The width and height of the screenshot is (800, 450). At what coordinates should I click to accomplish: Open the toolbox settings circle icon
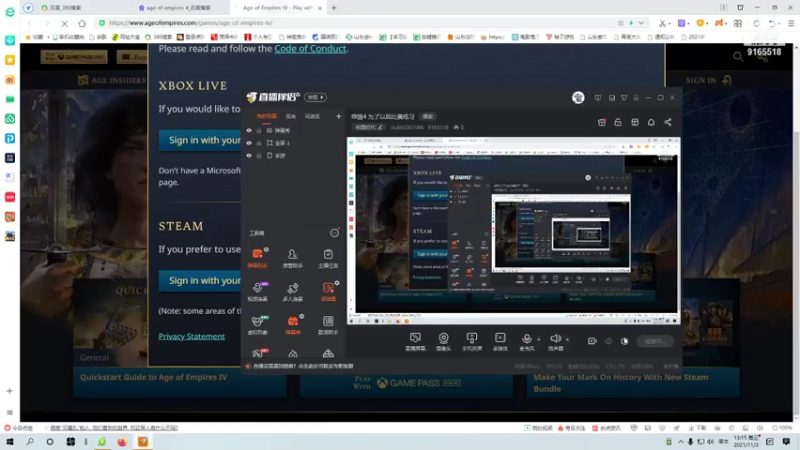point(334,233)
